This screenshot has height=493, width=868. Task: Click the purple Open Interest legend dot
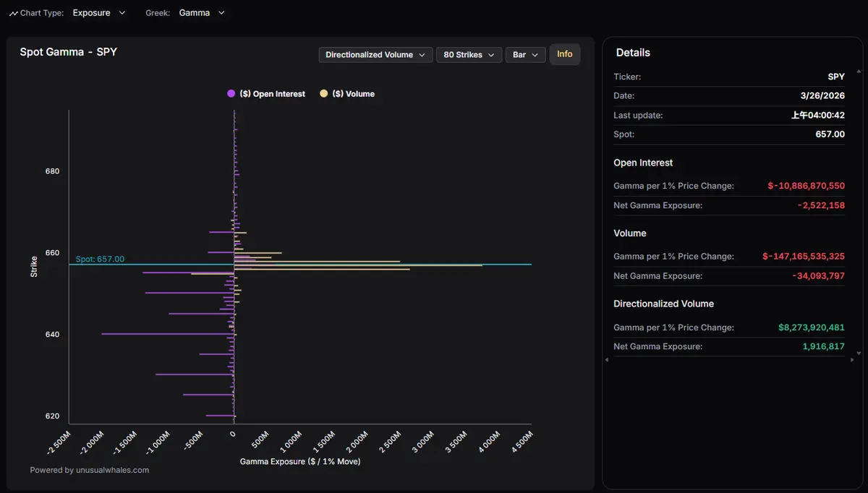click(x=231, y=94)
